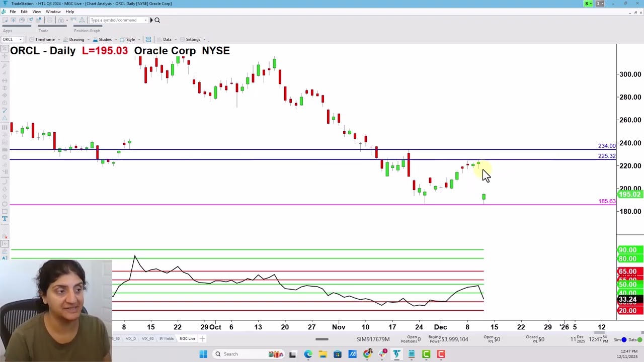Click the Drawing pencil icon
This screenshot has width=644, height=362.
pos(65,39)
